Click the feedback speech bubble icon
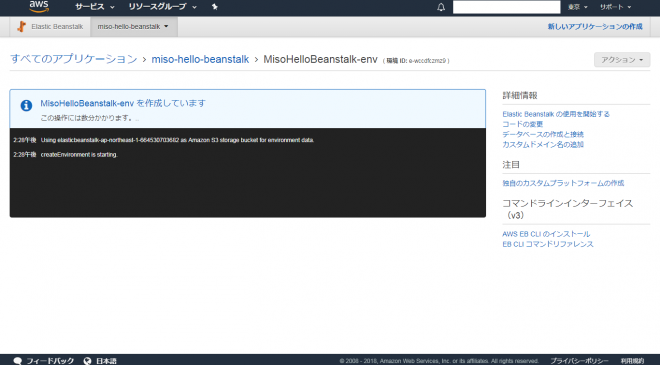 coord(18,361)
